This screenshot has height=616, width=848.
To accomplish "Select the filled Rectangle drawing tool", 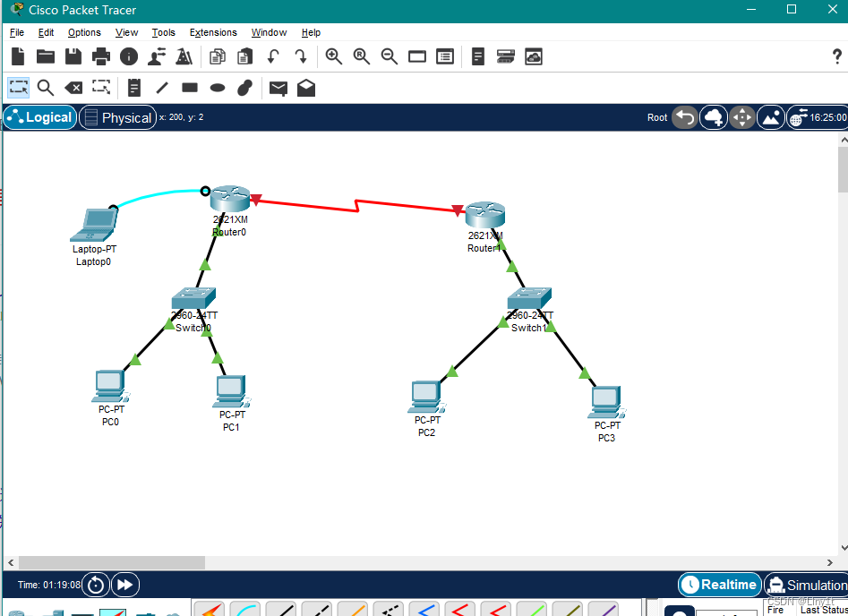I will (190, 87).
